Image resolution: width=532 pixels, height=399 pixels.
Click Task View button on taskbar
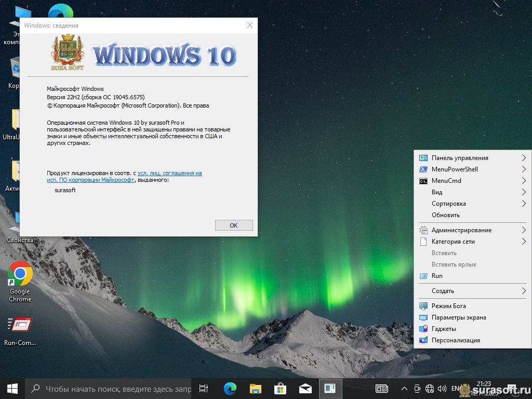coord(204,388)
